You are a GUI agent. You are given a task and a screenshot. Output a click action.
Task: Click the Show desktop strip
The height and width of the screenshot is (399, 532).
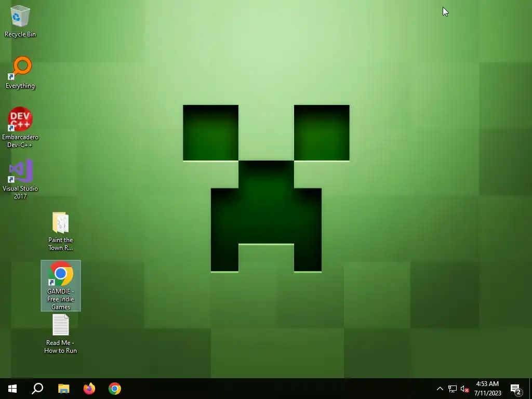(x=530, y=389)
